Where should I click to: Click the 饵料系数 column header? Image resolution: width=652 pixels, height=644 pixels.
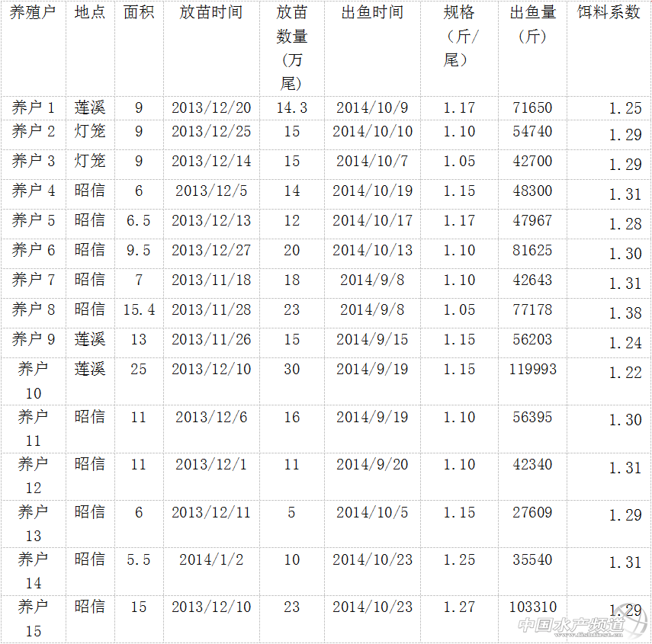click(x=609, y=13)
